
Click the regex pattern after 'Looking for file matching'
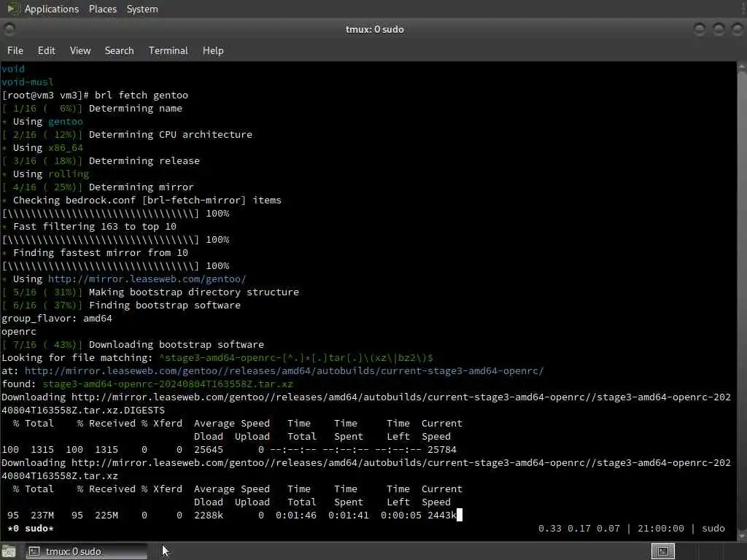[296, 357]
